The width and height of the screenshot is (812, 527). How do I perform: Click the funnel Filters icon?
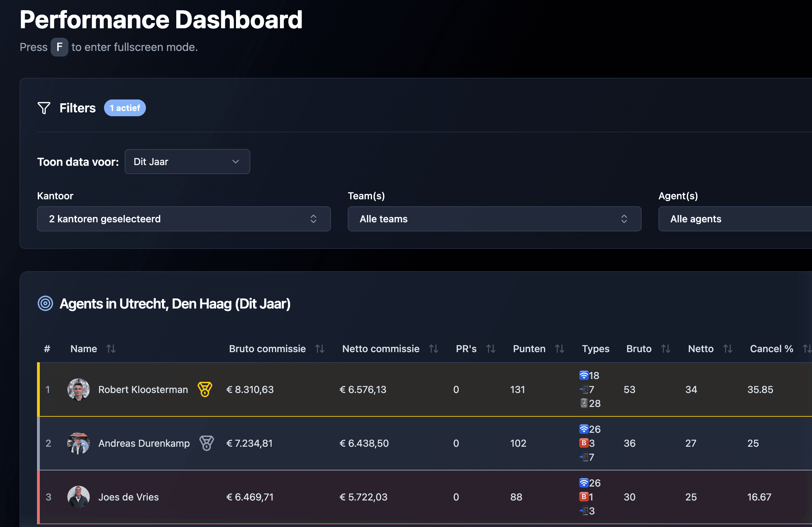pyautogui.click(x=44, y=108)
